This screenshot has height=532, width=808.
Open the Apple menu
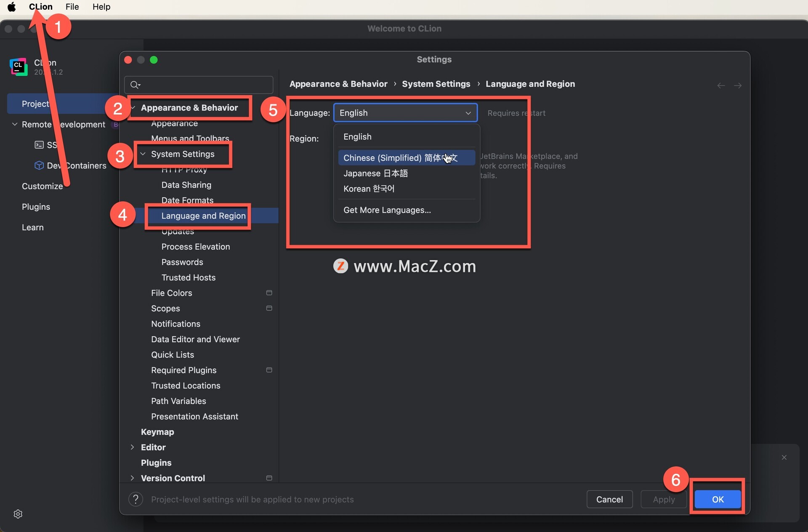click(12, 7)
